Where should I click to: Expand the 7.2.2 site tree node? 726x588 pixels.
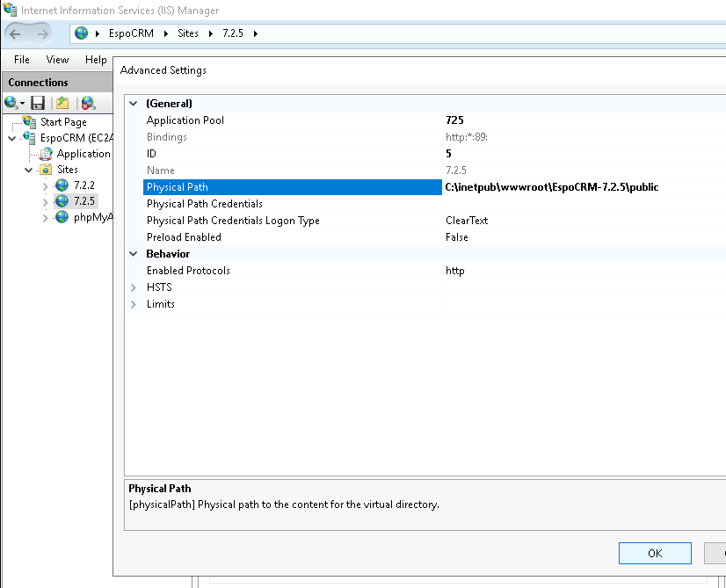(x=46, y=185)
